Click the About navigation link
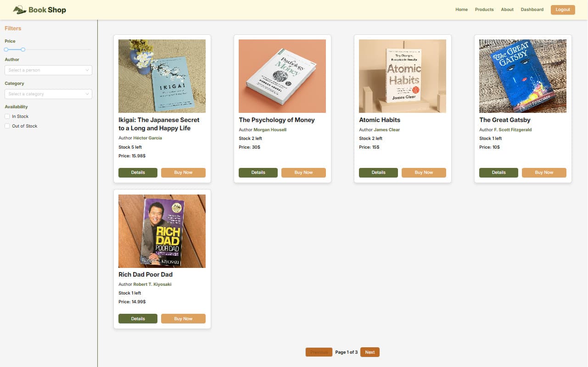Viewport: 588px width, 367px height. (x=507, y=10)
